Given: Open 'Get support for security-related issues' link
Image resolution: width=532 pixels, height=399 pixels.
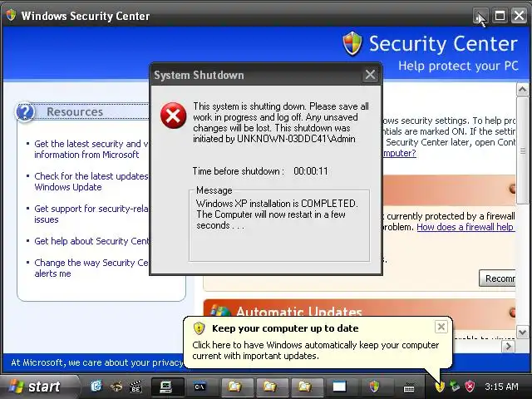Looking at the screenshot, I should (x=91, y=214).
